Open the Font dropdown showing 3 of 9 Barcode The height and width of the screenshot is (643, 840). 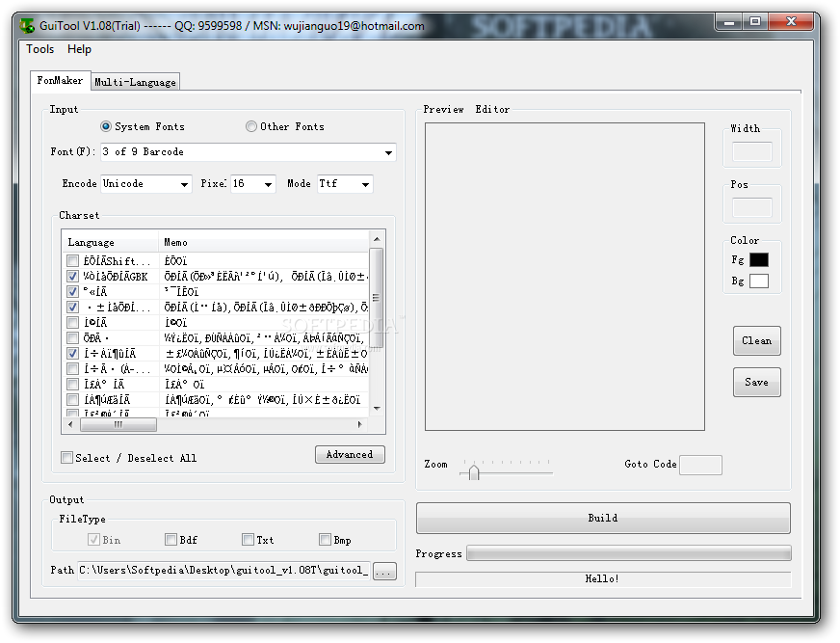248,152
